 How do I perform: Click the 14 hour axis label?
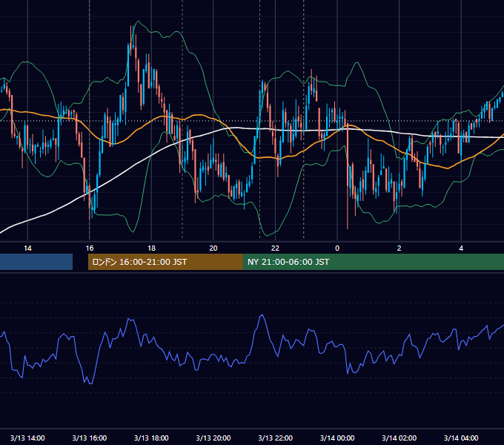tap(27, 248)
